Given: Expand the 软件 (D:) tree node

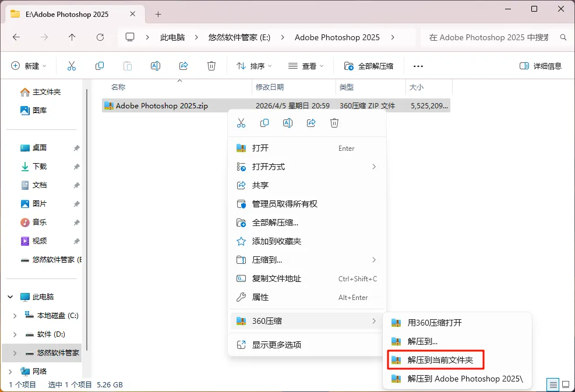Looking at the screenshot, I should 15,334.
